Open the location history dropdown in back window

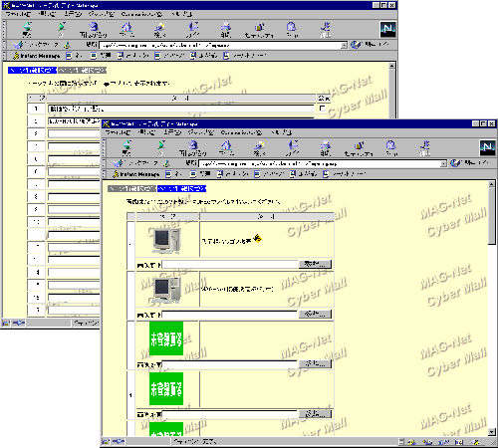click(x=345, y=45)
